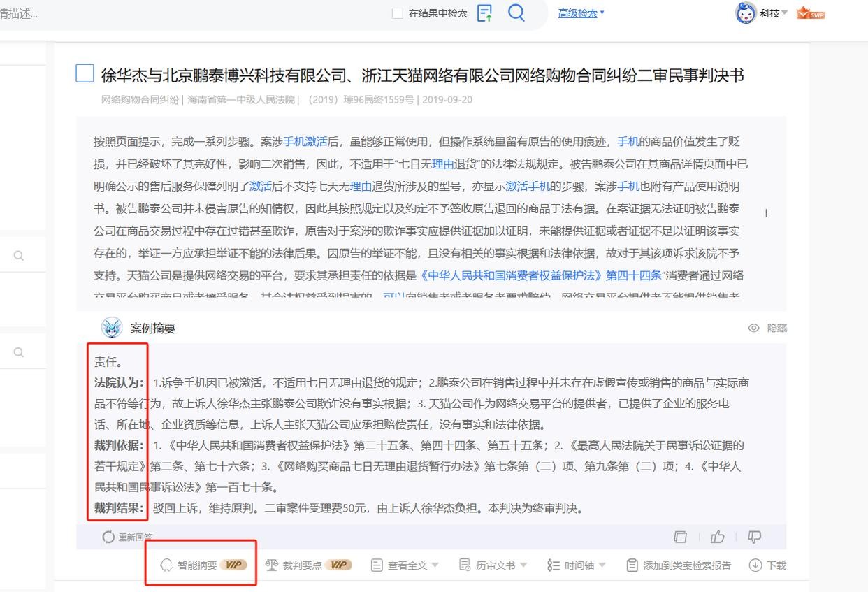
Task: Click 手机 link before 的商品价值发生了贬损
Action: (628, 142)
